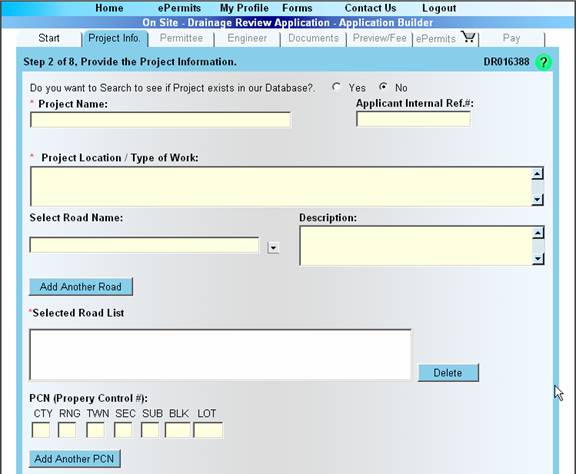
Task: Go to the Documents tab
Action: [x=313, y=38]
